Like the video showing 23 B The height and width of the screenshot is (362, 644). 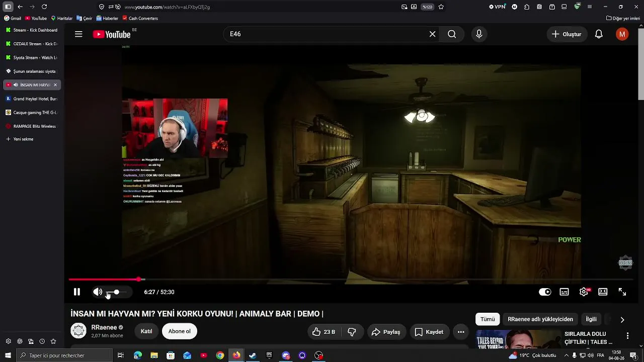tap(324, 332)
